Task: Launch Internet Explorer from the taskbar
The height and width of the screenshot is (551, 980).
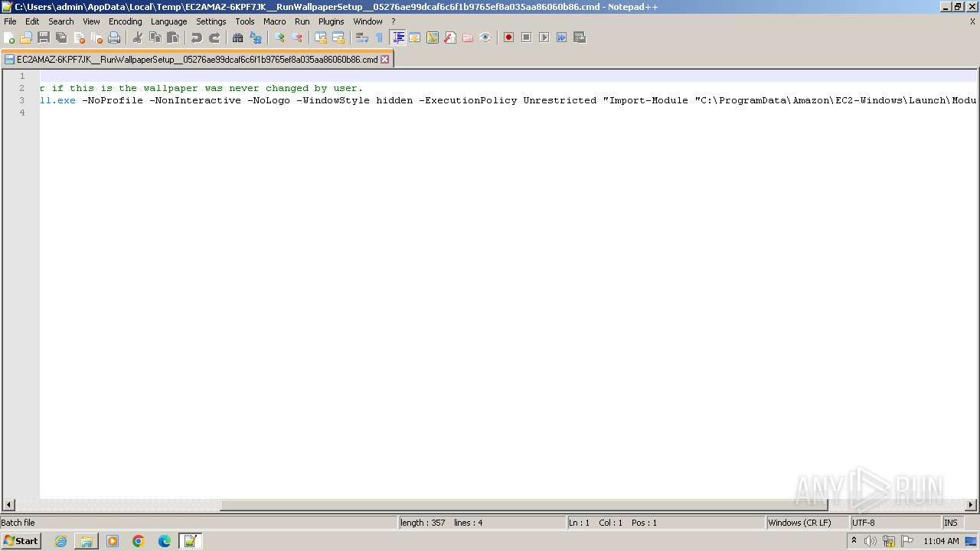Action: [x=60, y=541]
